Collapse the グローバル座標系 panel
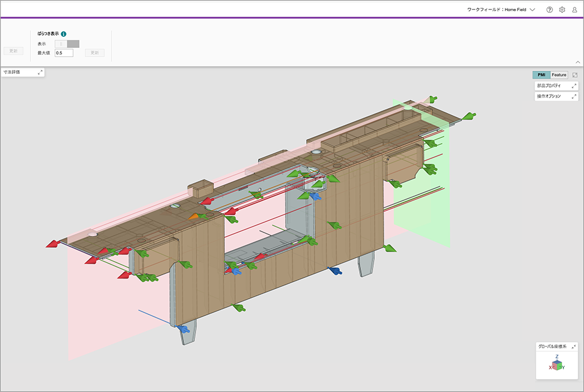The width and height of the screenshot is (584, 392). point(573,346)
